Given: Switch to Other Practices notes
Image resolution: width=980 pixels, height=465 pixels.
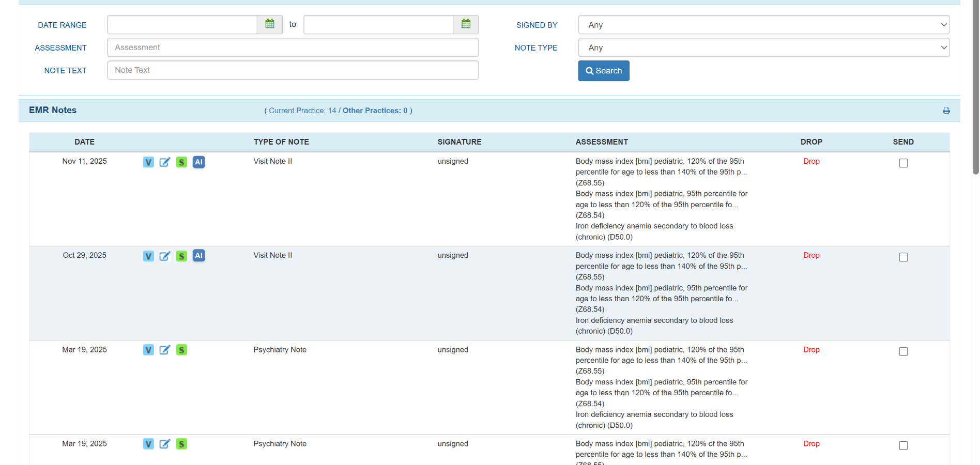Looking at the screenshot, I should tap(375, 111).
